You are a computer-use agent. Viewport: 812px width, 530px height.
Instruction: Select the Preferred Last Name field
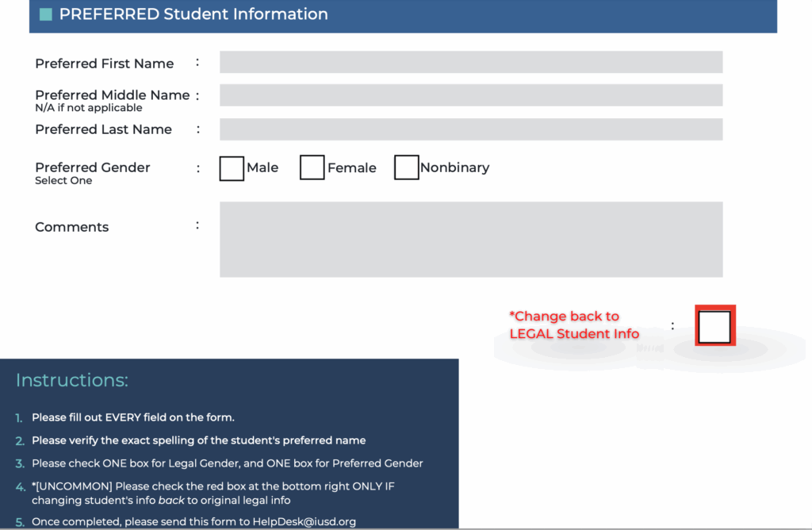(x=471, y=129)
